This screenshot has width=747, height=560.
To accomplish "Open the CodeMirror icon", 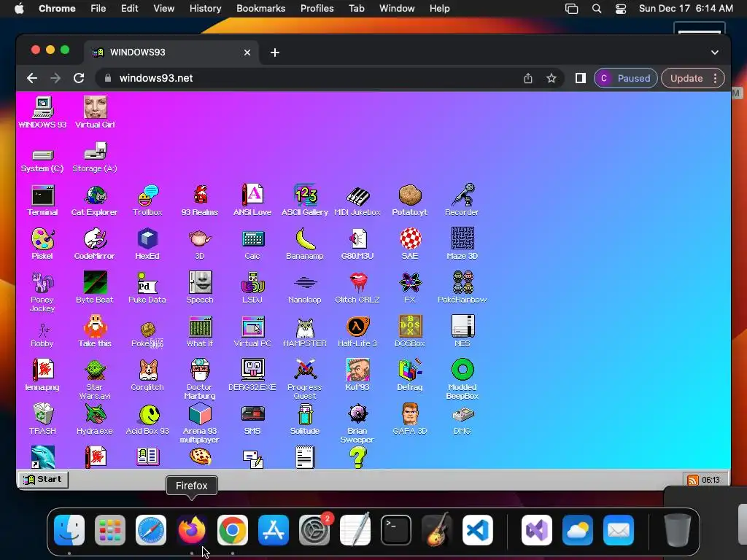I will (94, 244).
